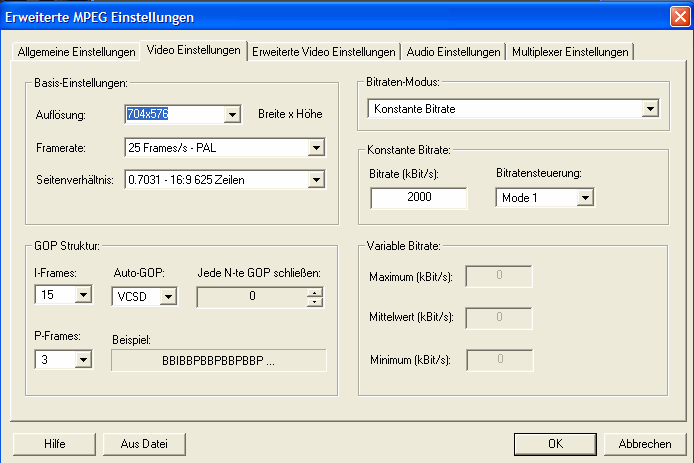The image size is (694, 463).
Task: Click the Hilfe button
Action: point(55,443)
